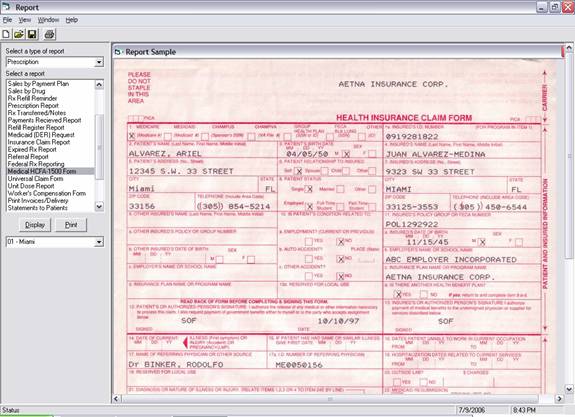Click the Print toolbar icon
Image resolution: width=575 pixels, height=417 pixels.
49,34
